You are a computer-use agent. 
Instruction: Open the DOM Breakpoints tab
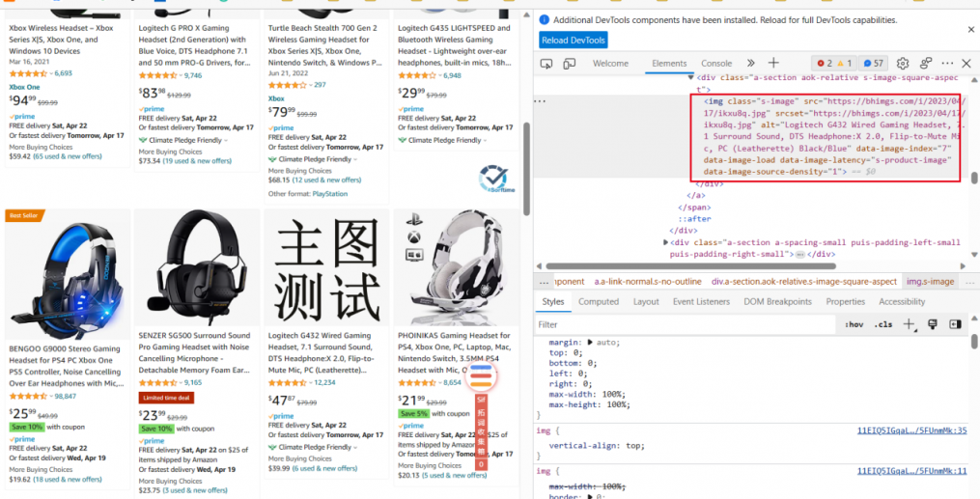point(777,302)
